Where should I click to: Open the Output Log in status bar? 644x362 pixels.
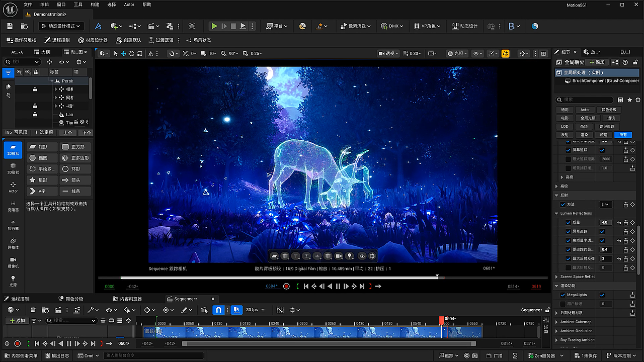click(x=57, y=356)
